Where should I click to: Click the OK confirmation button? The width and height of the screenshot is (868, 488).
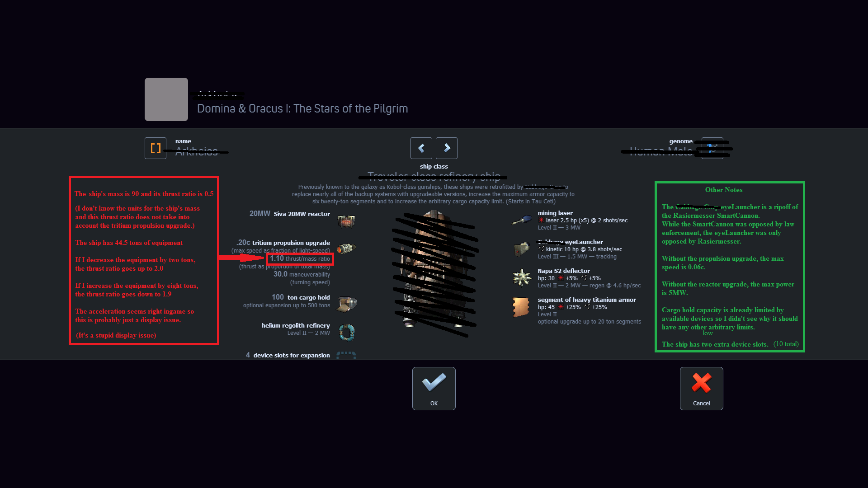[x=434, y=387]
